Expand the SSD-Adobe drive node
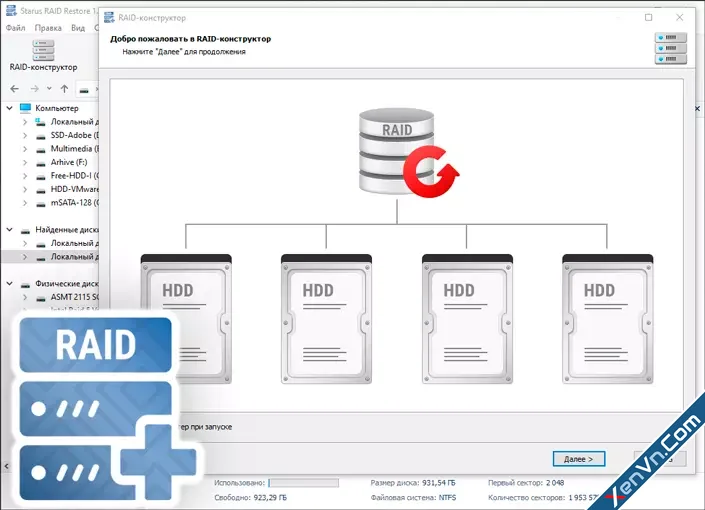The width and height of the screenshot is (705, 510). (25, 135)
